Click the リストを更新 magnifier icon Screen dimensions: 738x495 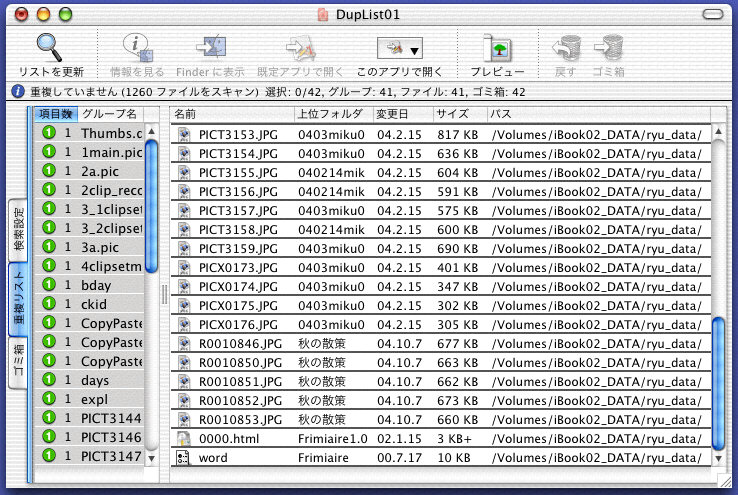[49, 48]
